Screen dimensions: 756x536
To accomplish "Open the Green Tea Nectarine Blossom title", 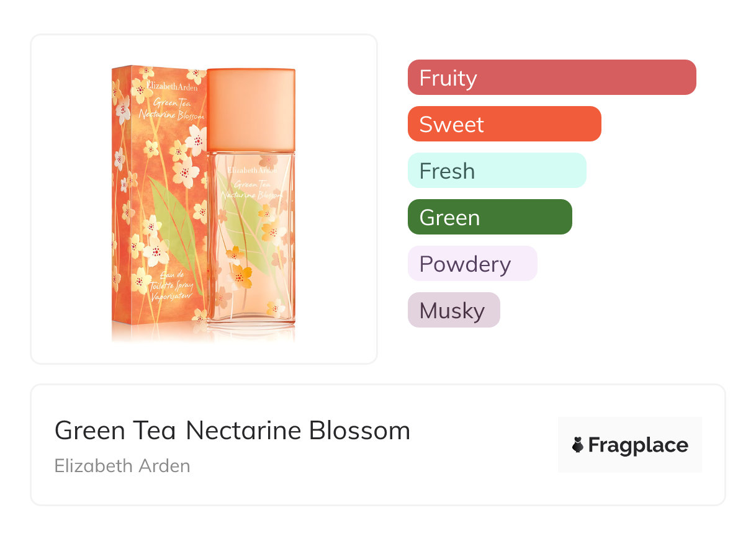I will tap(232, 431).
